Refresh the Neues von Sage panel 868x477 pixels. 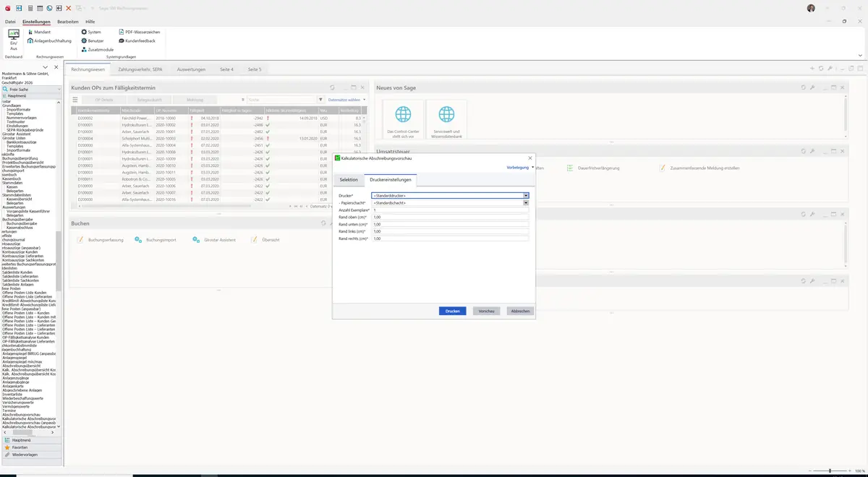tap(804, 87)
